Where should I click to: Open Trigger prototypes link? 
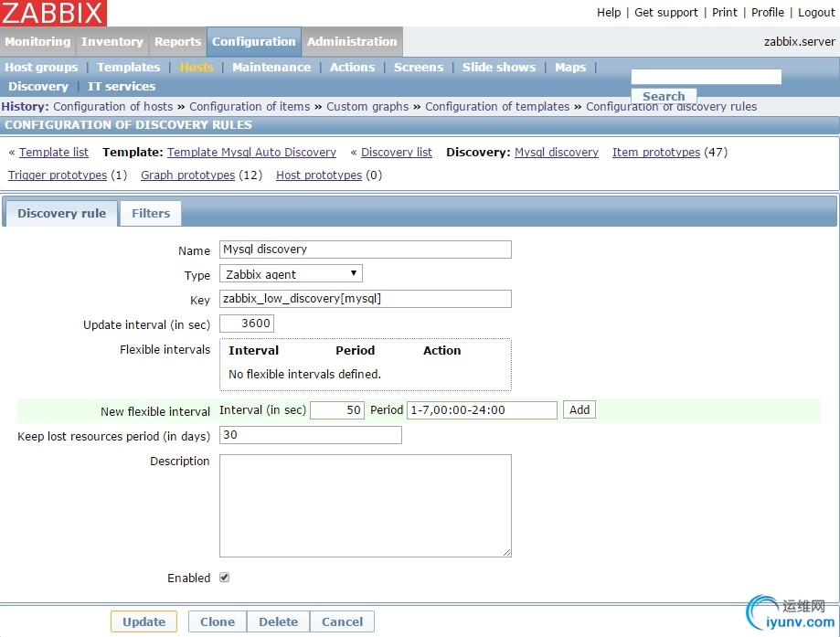click(x=58, y=175)
